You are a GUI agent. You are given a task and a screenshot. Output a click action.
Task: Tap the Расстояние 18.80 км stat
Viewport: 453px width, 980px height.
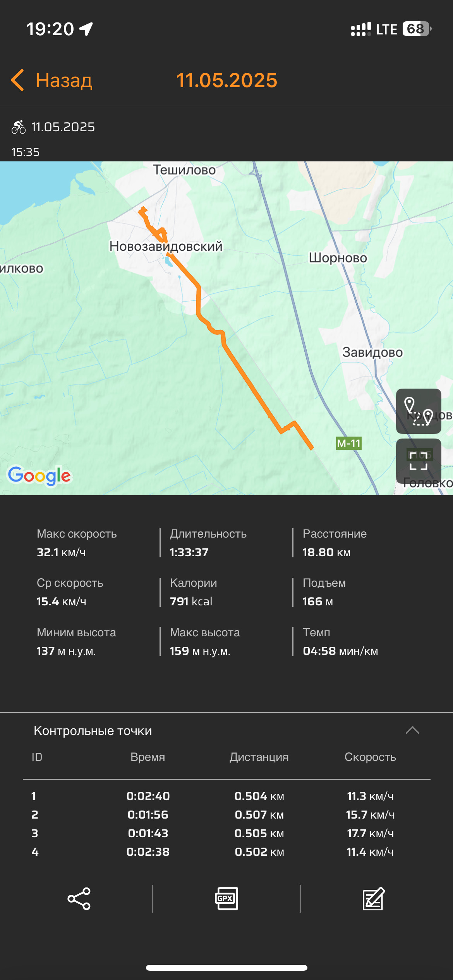pyautogui.click(x=335, y=543)
